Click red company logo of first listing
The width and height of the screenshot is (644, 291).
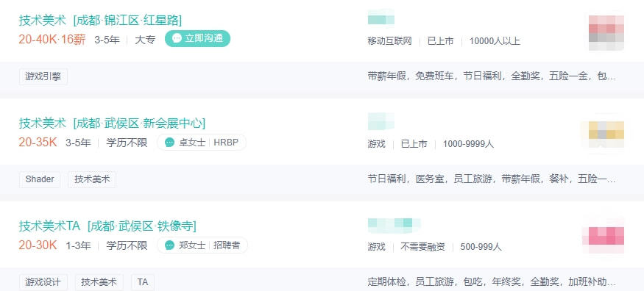click(606, 33)
